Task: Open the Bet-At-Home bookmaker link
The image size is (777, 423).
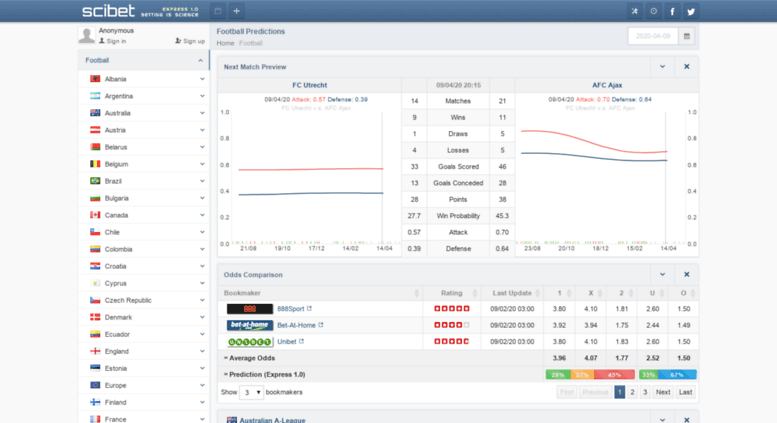Action: (296, 325)
